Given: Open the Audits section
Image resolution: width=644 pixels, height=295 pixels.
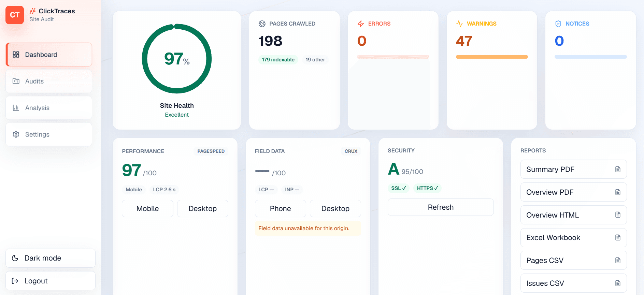Looking at the screenshot, I should click(49, 81).
